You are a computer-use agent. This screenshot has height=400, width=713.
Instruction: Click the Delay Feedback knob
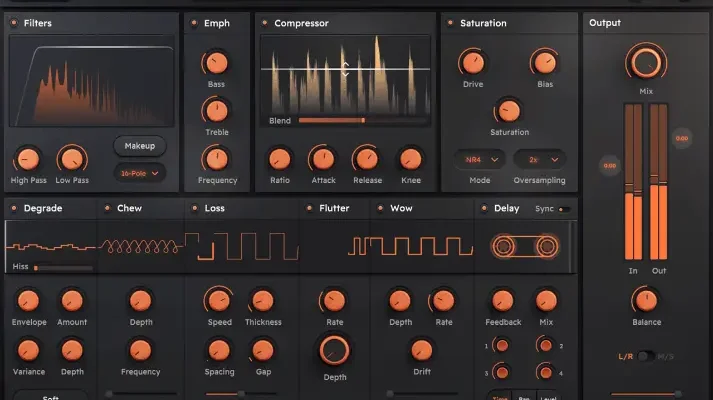503,300
